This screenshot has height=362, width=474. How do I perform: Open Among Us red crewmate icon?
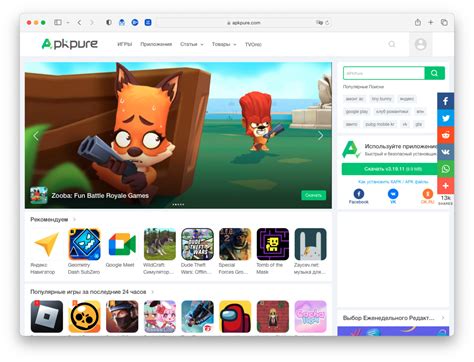pos(235,316)
